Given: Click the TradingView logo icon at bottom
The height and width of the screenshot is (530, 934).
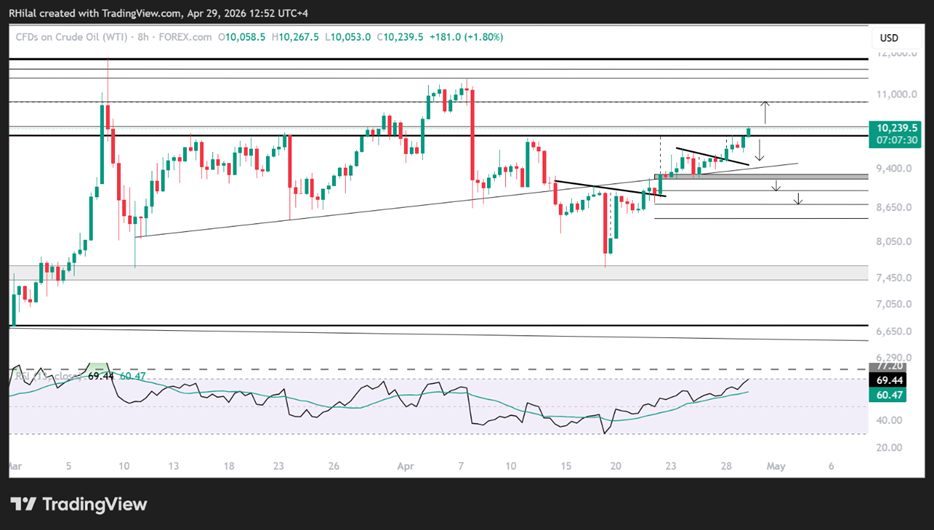Looking at the screenshot, I should tap(23, 504).
